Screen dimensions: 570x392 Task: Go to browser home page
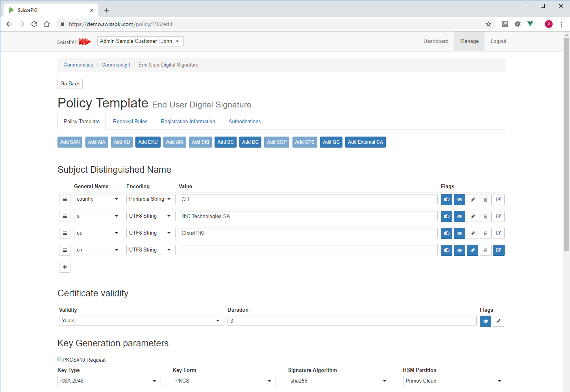[47, 24]
